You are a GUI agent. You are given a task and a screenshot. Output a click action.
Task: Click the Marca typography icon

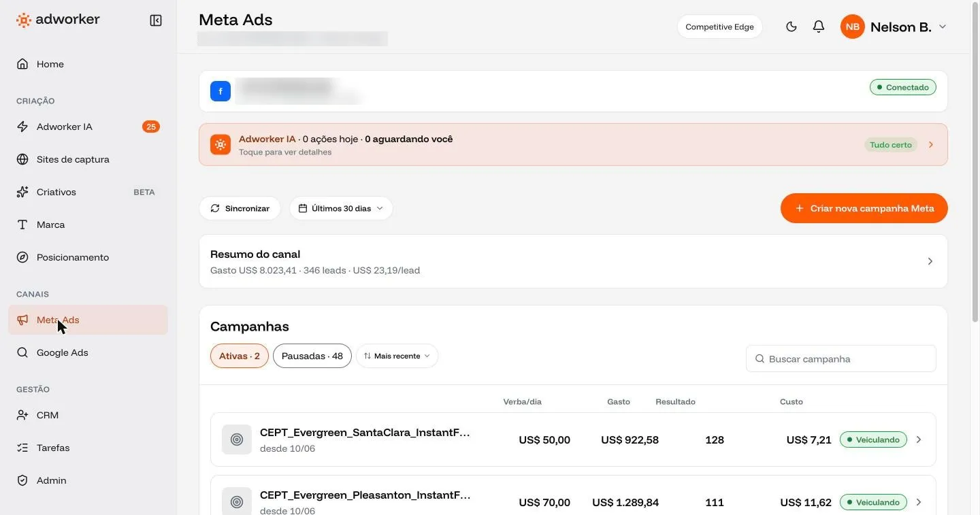(22, 225)
